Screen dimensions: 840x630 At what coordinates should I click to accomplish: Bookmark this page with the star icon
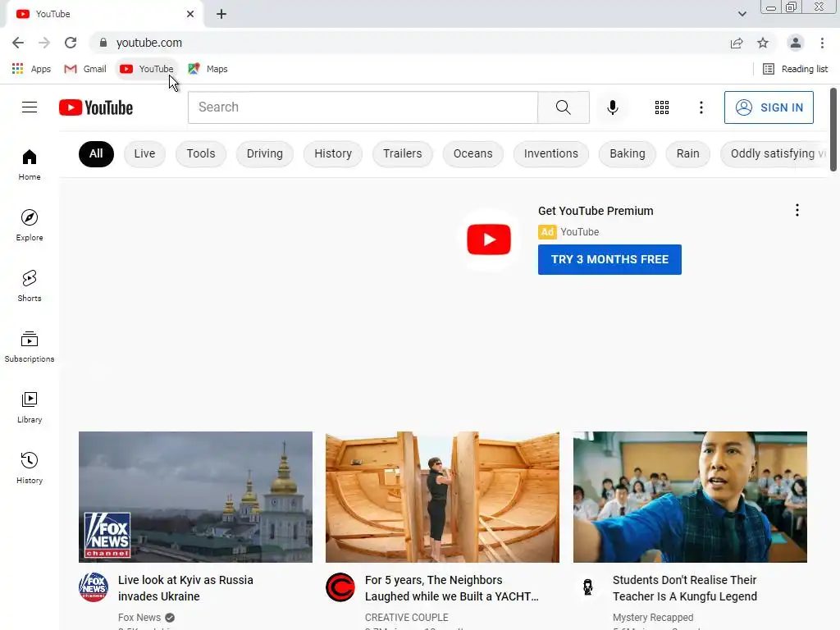pos(763,43)
